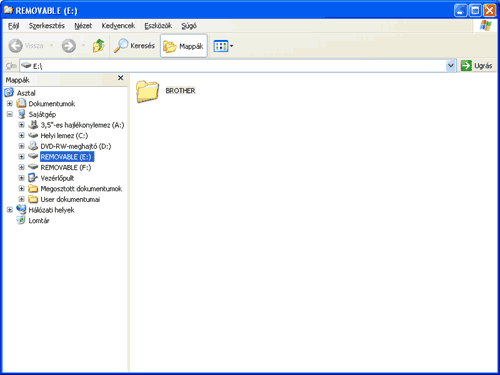Viewport: 500px width, 375px height.
Task: Select the BROTHER folder icon
Action: click(x=147, y=91)
